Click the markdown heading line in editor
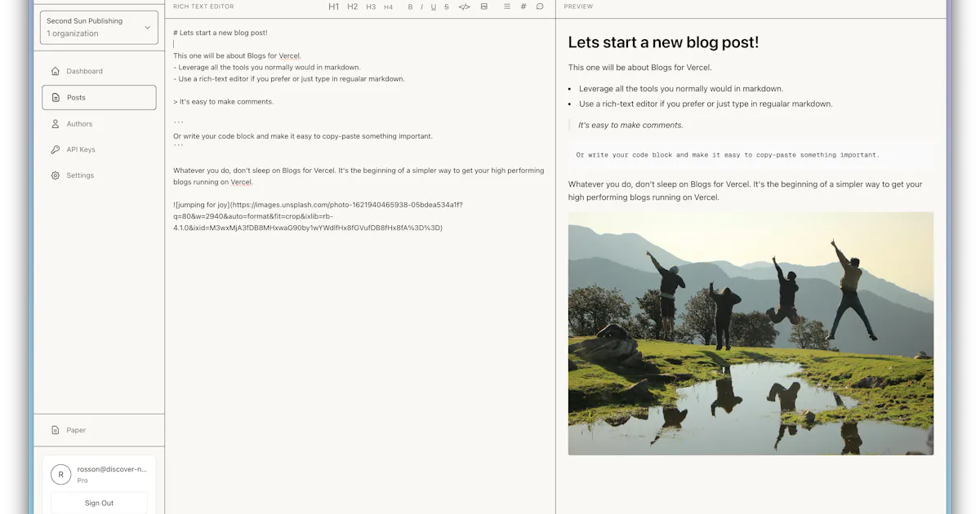980x514 pixels. [220, 33]
